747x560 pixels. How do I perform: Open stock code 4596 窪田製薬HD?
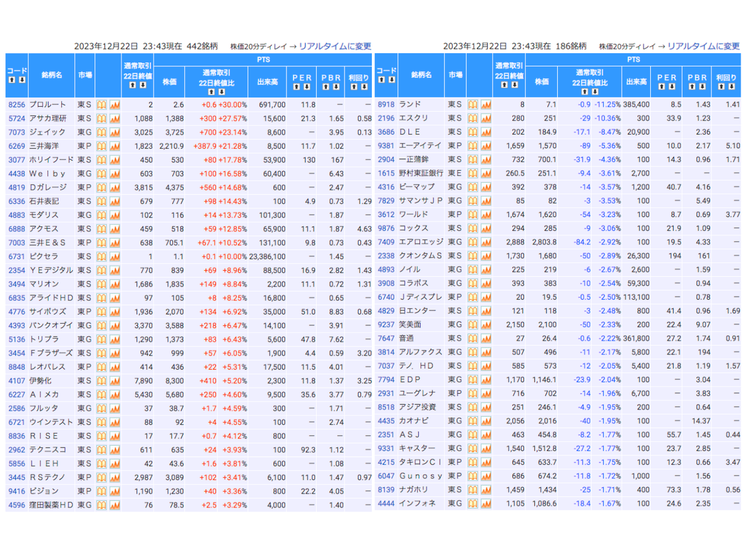coord(16,505)
